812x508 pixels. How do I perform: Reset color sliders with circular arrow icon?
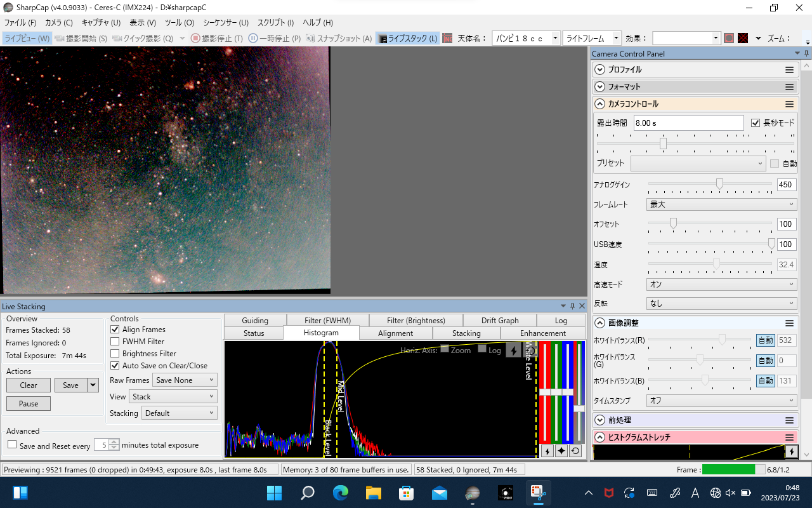pos(575,451)
